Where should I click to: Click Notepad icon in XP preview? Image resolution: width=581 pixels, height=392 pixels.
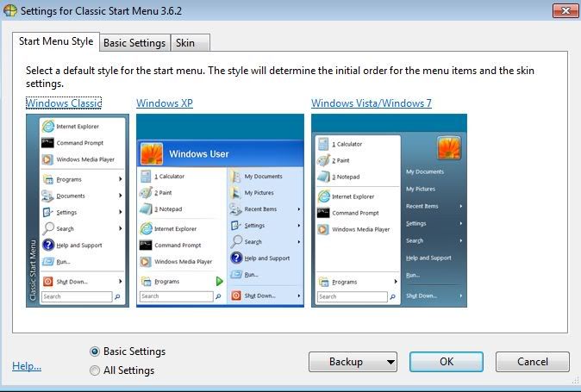click(146, 208)
